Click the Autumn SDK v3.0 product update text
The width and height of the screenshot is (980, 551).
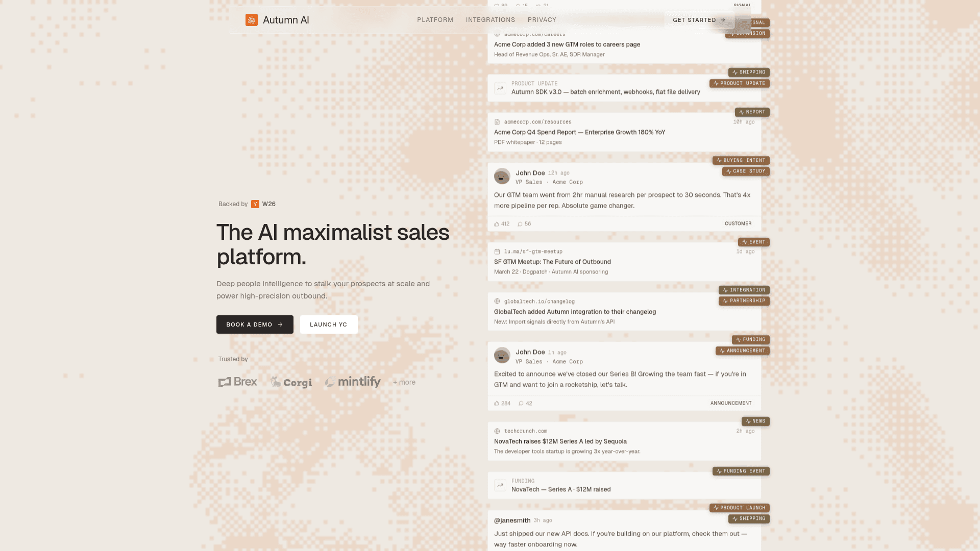pyautogui.click(x=605, y=92)
